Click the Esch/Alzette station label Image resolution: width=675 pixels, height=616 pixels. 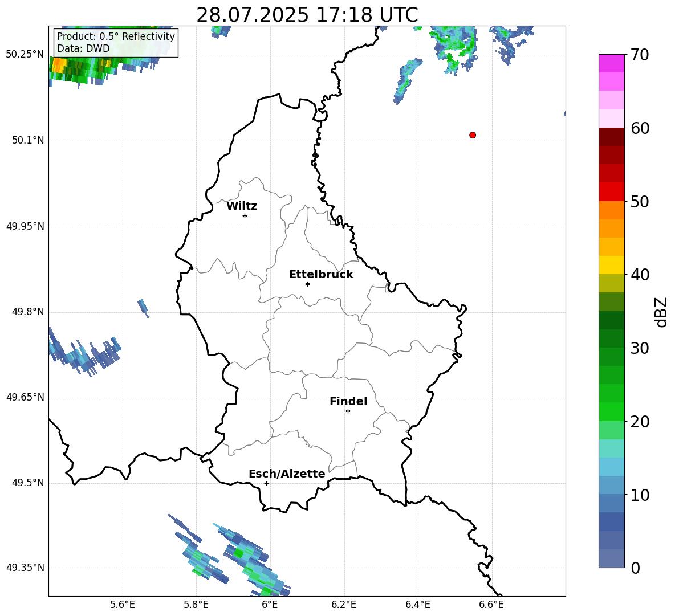[x=287, y=474]
